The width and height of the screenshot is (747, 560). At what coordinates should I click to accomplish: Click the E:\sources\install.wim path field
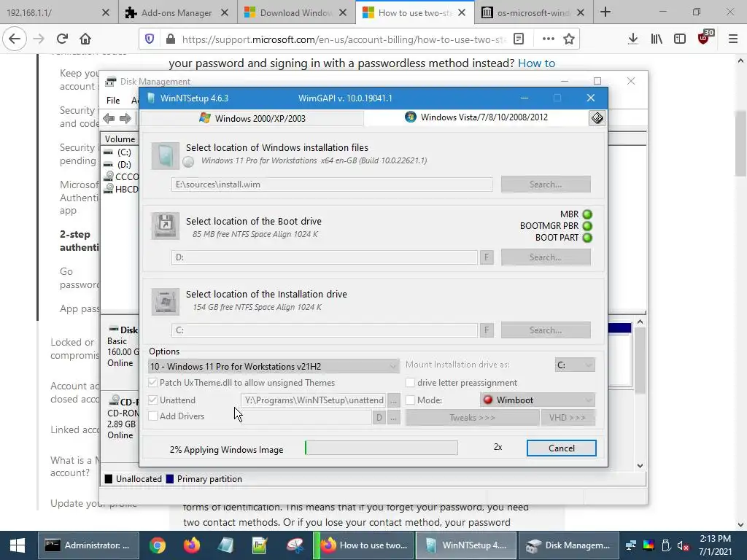(332, 184)
